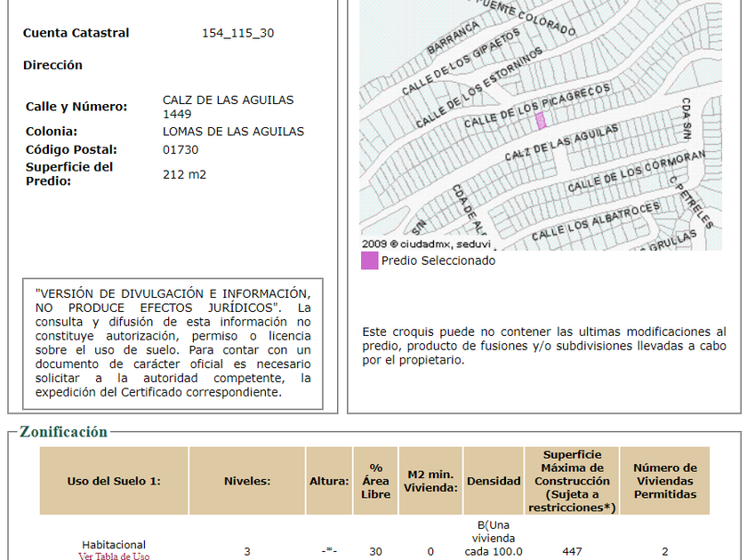Click the 'Uso del Suelo 1:' column header
747x560 pixels.
click(114, 481)
